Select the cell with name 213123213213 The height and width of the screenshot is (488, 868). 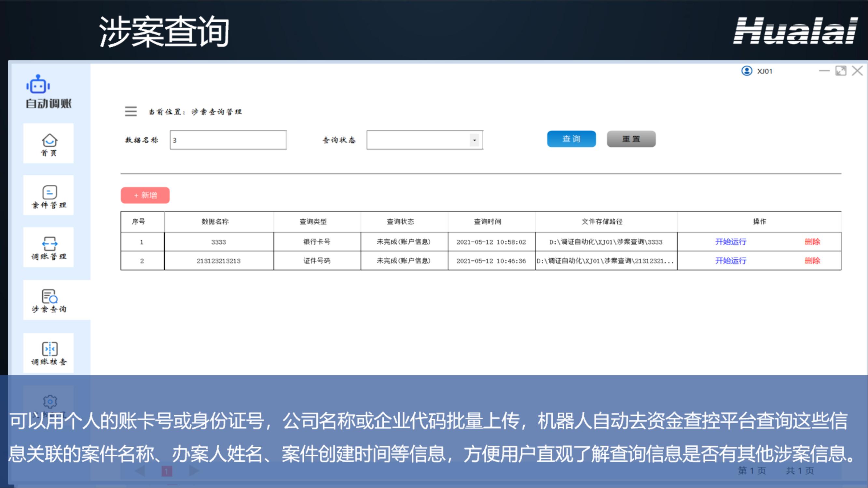[x=219, y=261]
